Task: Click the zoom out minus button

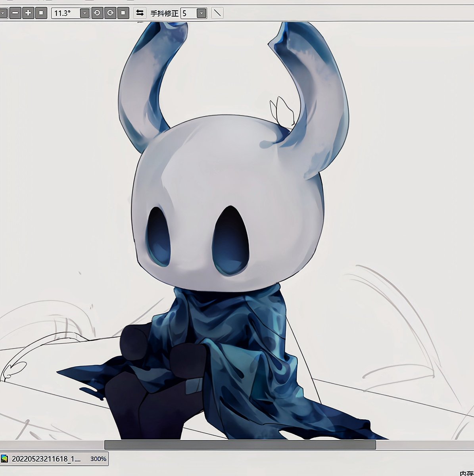Action: tap(15, 13)
